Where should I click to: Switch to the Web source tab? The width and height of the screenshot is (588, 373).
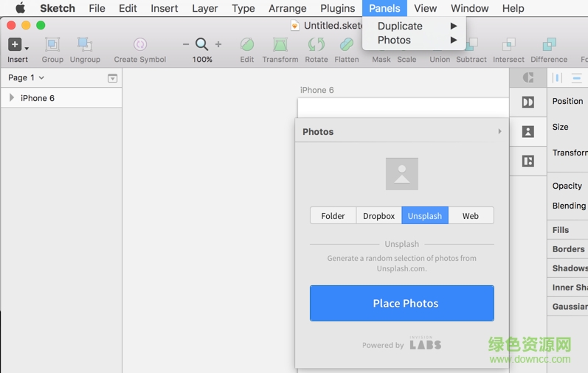pos(471,215)
